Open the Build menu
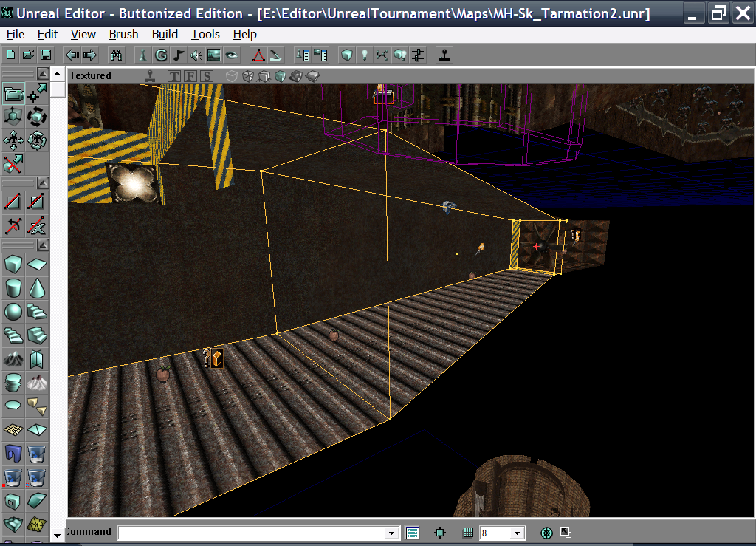Screen dimensions: 756x546 click(x=164, y=34)
